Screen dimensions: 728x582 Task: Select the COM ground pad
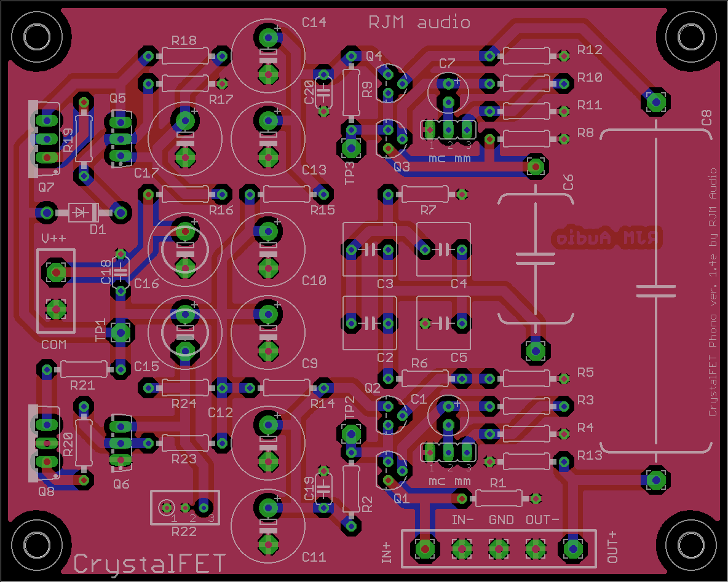(x=56, y=309)
